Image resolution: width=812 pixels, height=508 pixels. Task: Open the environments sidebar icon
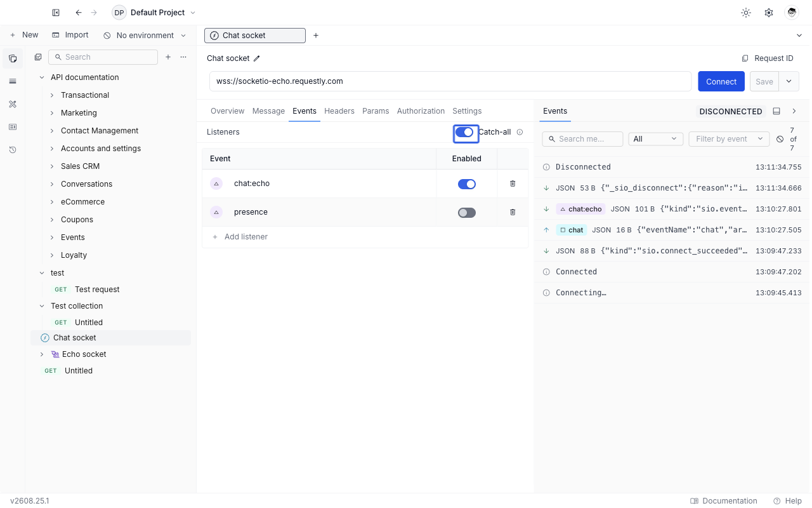(13, 81)
